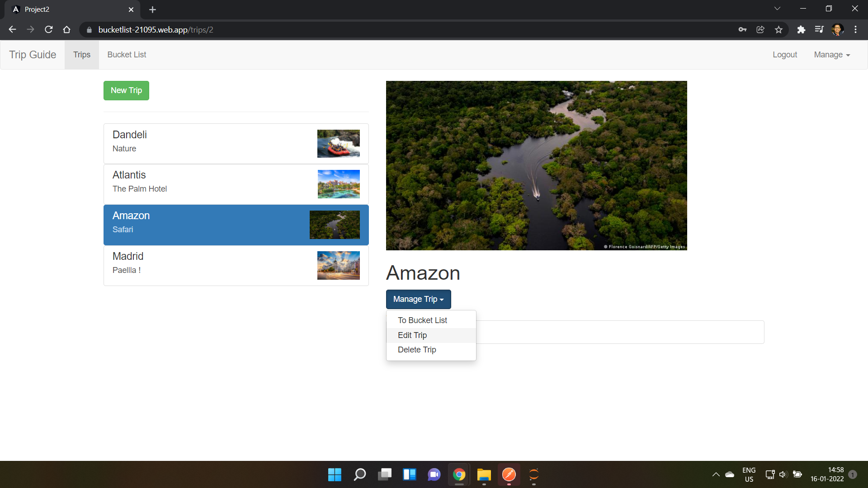Open Task View from the taskbar

[x=385, y=474]
